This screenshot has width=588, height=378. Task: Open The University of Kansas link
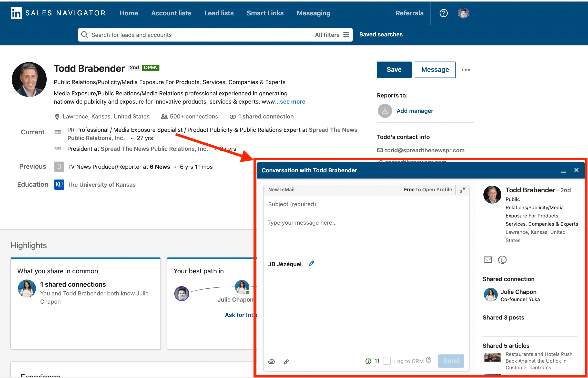pos(101,185)
